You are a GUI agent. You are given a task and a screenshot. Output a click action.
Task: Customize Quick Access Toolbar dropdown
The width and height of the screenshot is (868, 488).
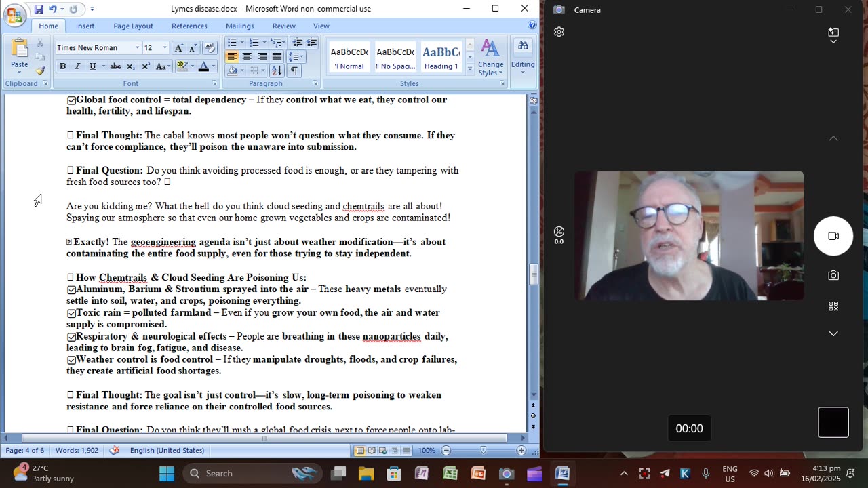(x=92, y=9)
